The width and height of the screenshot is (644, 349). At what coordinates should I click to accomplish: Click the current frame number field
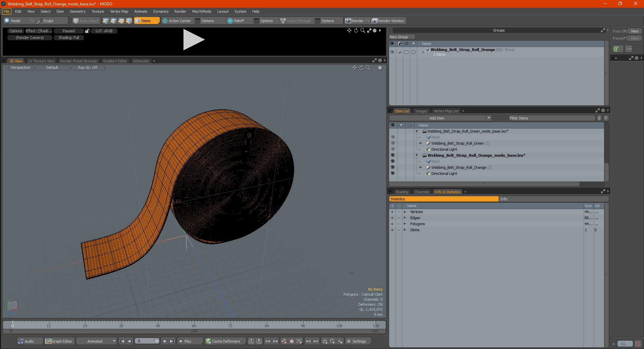point(145,341)
